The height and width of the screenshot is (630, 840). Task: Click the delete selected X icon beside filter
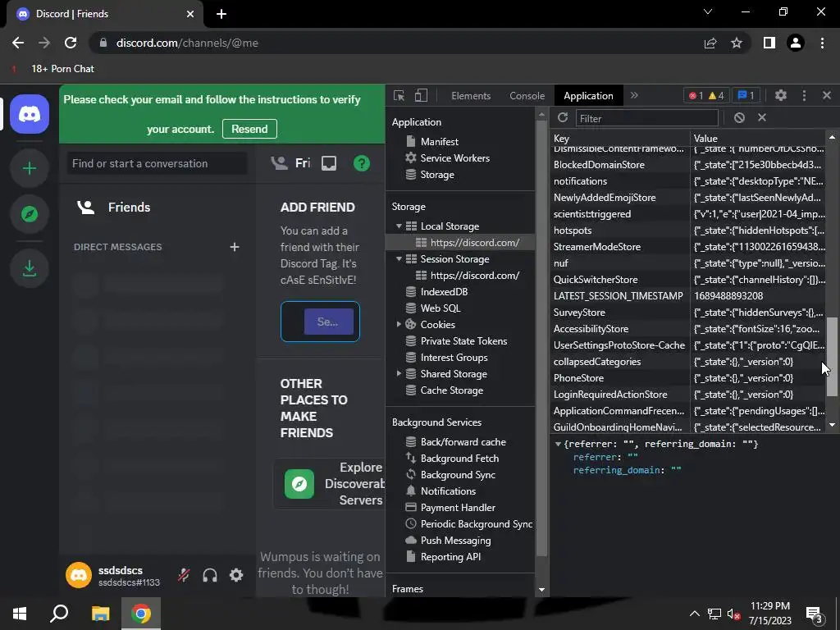coord(762,118)
